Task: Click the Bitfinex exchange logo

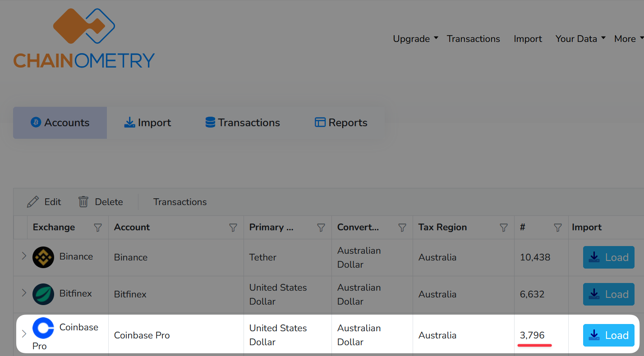Action: click(43, 294)
